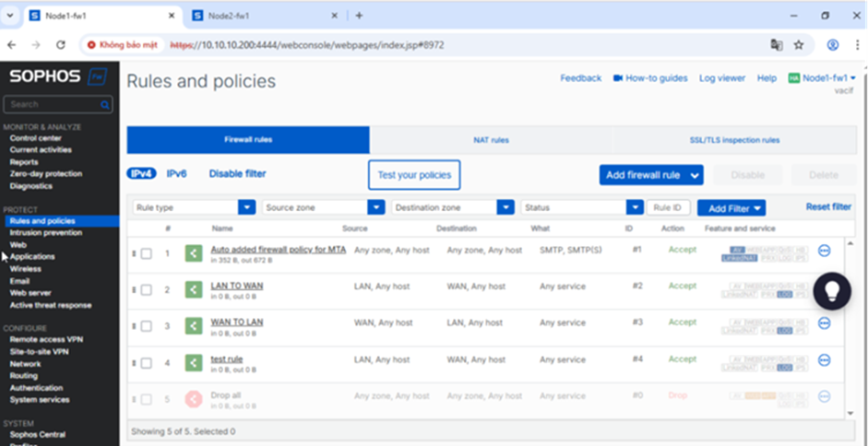Screen dimensions: 868x446
Task: Click the lightbulb help assistant icon
Action: tap(832, 291)
